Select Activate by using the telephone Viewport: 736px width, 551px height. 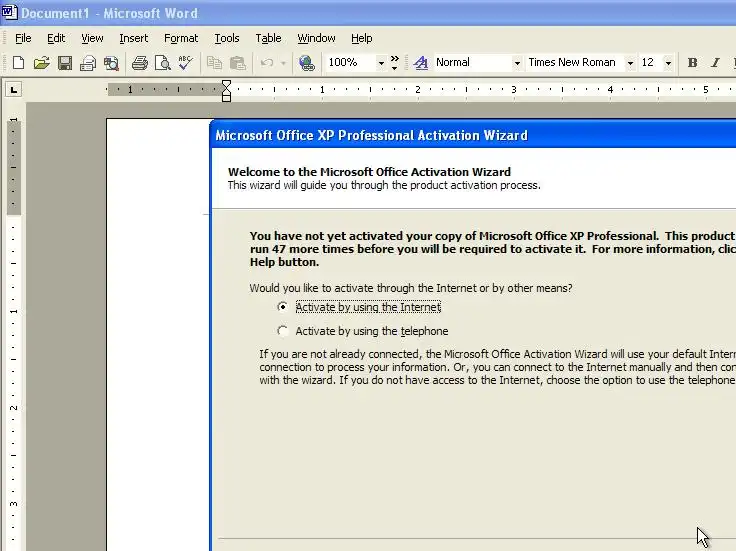pyautogui.click(x=283, y=331)
